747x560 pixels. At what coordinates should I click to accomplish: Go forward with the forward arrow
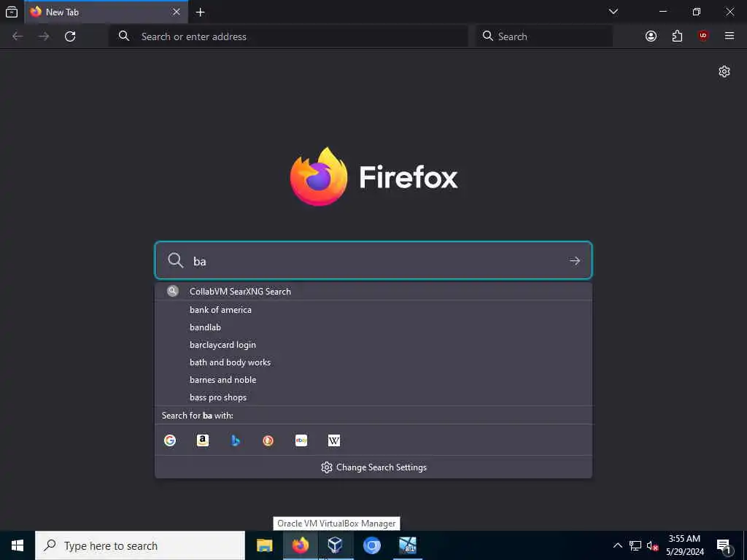click(x=44, y=36)
